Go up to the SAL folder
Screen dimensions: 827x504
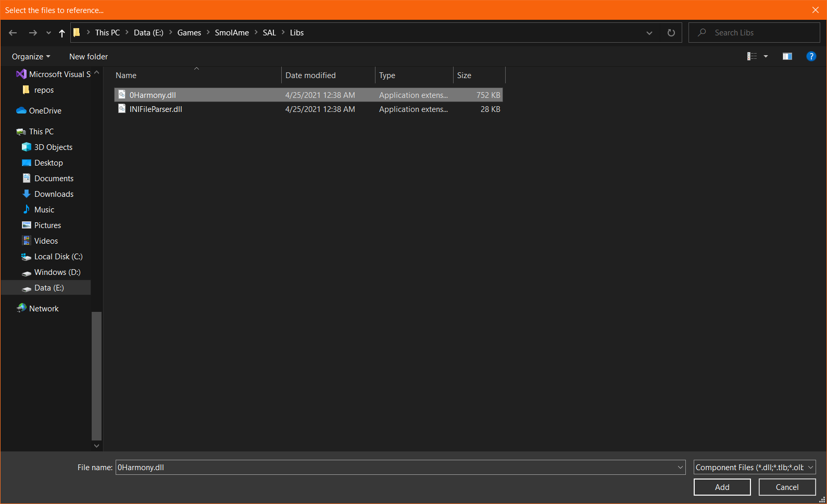(x=62, y=33)
